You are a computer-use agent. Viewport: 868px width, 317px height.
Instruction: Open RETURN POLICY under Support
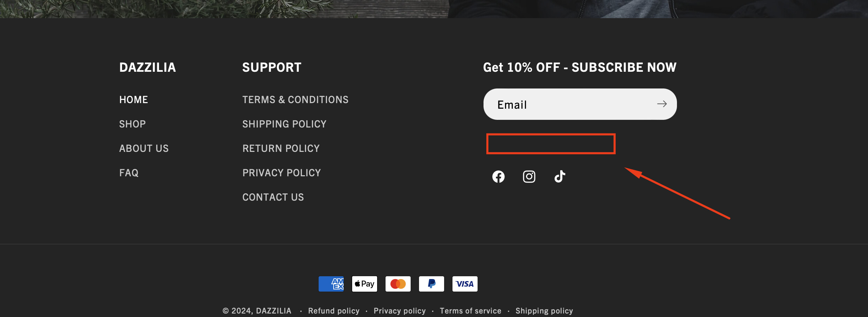coord(281,148)
